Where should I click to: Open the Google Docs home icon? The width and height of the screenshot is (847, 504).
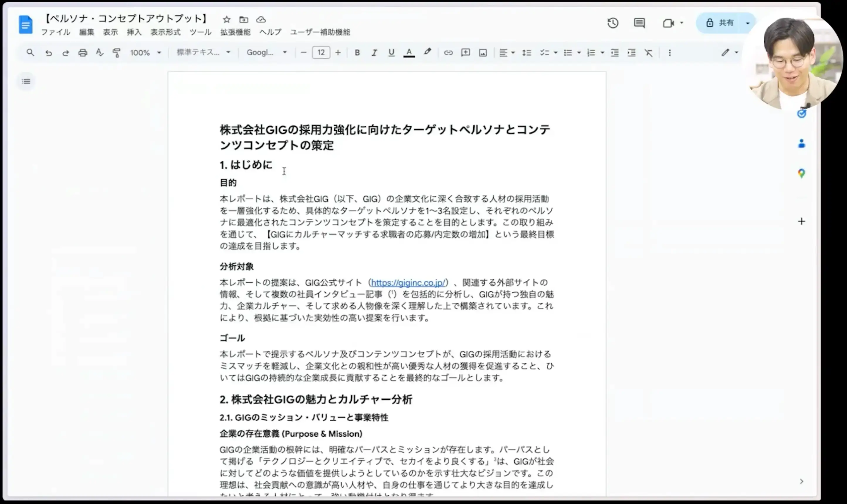(26, 24)
